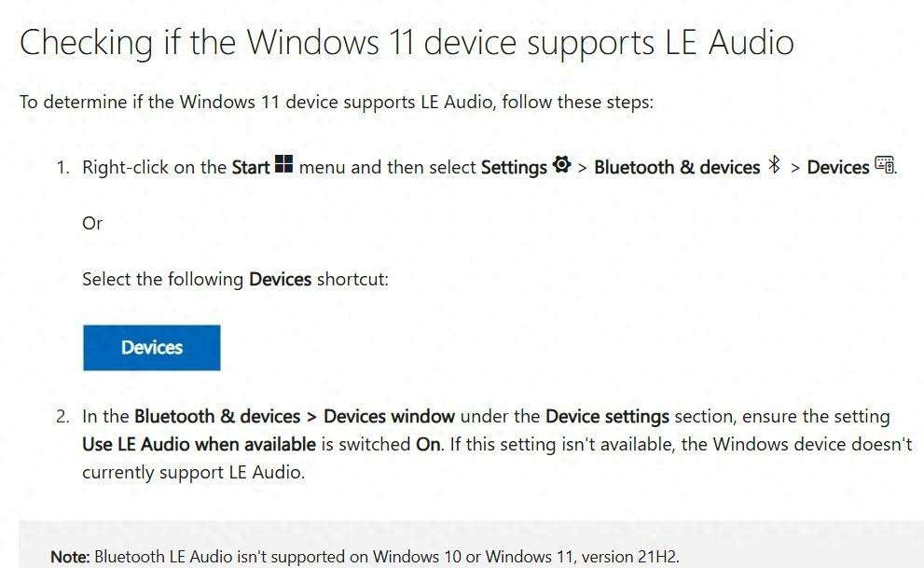Click the bold Device settings text
Viewport: 924px width, 568px height.
tap(607, 417)
